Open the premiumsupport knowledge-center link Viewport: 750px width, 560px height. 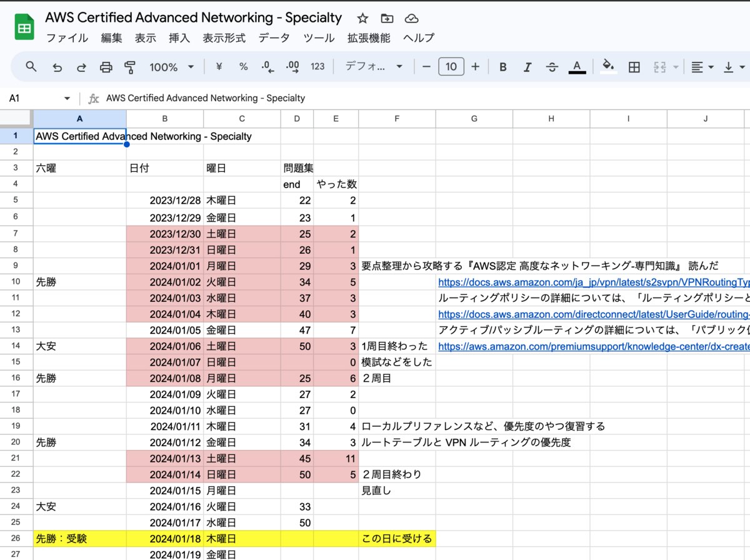coord(594,346)
